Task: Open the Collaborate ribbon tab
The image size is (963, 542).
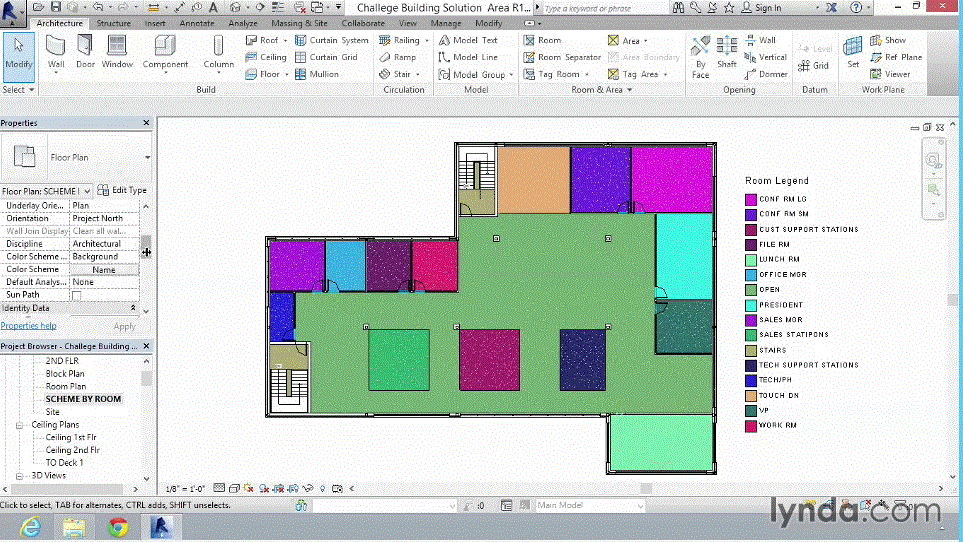Action: pos(363,23)
